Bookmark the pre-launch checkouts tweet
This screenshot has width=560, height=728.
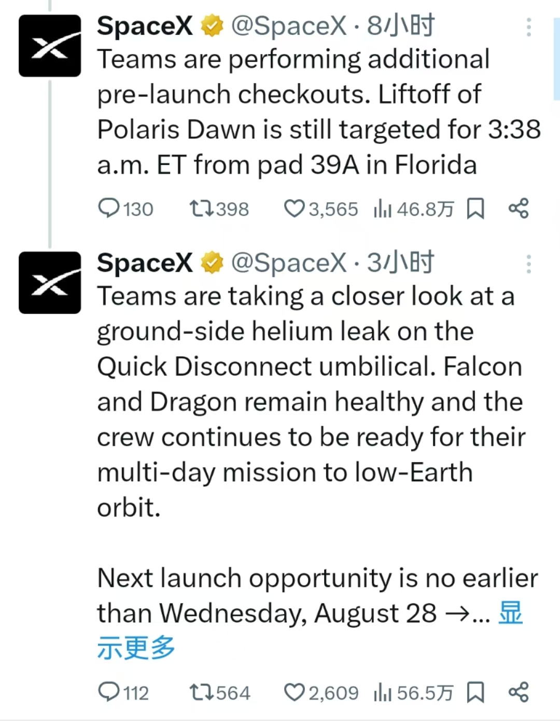(x=475, y=209)
